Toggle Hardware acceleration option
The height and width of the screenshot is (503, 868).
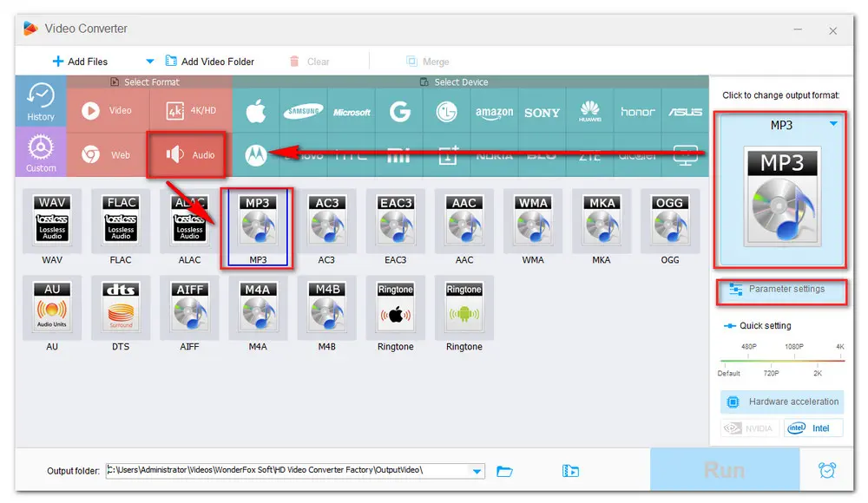coord(782,402)
